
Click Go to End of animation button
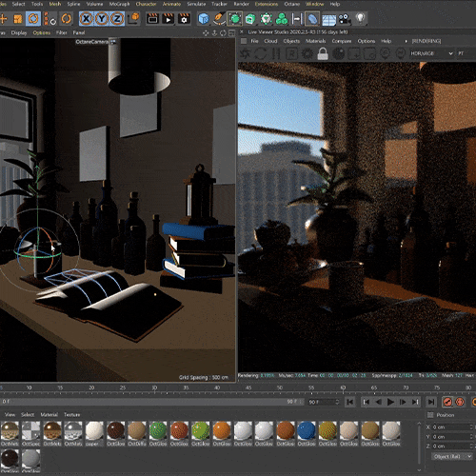[x=431, y=402]
